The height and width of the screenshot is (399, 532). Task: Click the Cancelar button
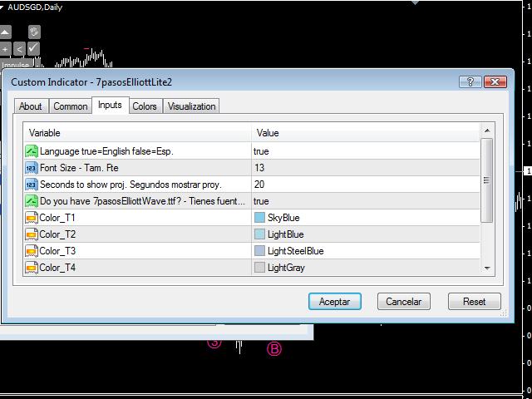coord(404,302)
